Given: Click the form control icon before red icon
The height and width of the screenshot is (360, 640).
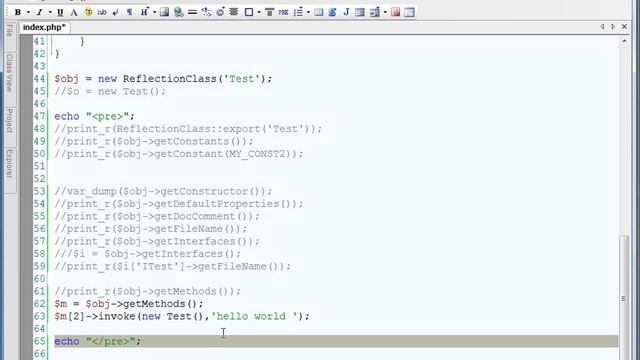Looking at the screenshot, I should click(375, 12).
